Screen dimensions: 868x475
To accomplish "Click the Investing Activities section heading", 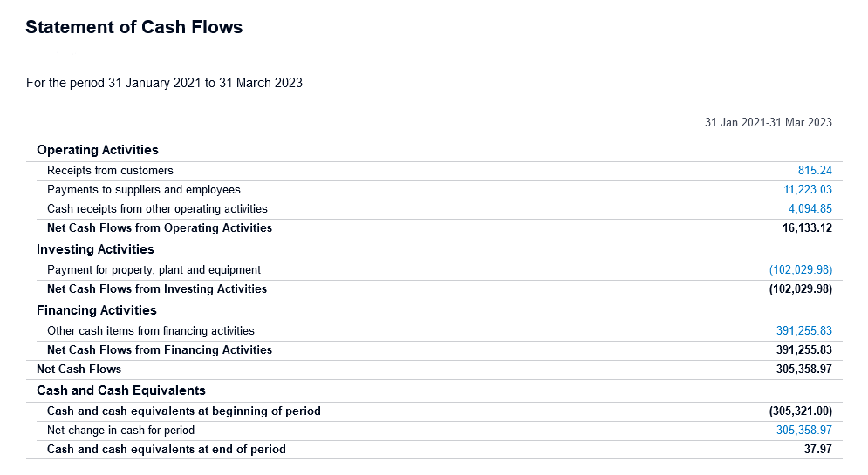I will tap(95, 249).
